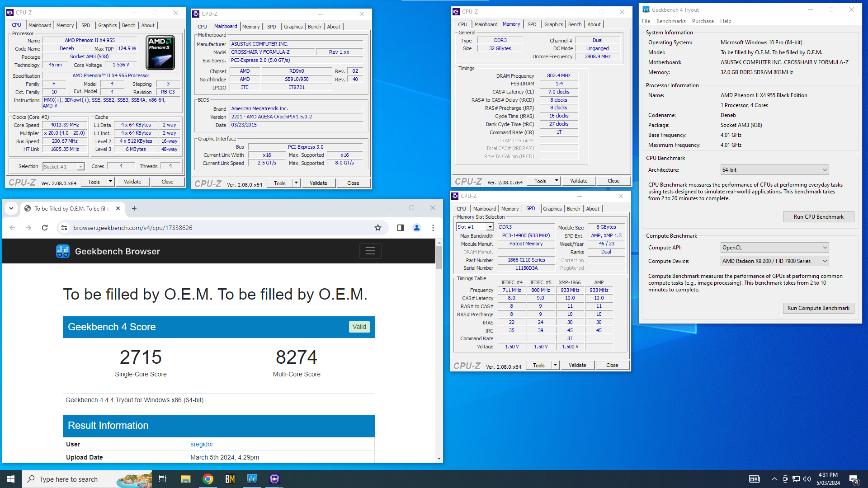Open Geekbench app from taskbar
The height and width of the screenshot is (488, 868).
point(252,479)
